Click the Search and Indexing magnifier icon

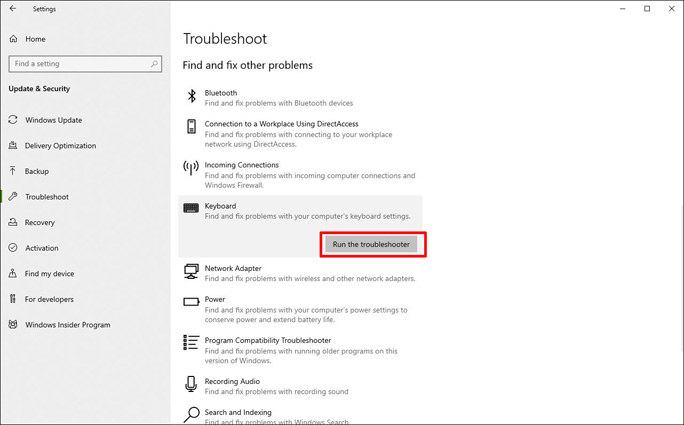[192, 414]
